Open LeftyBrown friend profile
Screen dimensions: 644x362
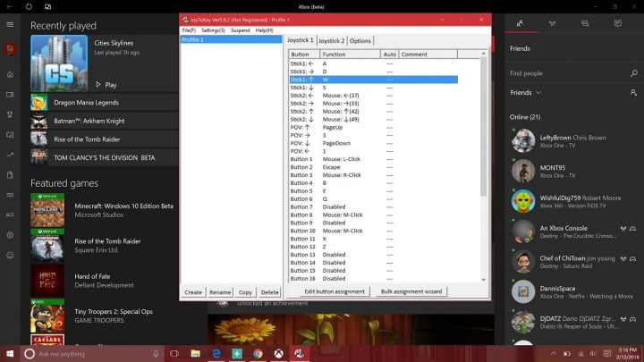573,141
